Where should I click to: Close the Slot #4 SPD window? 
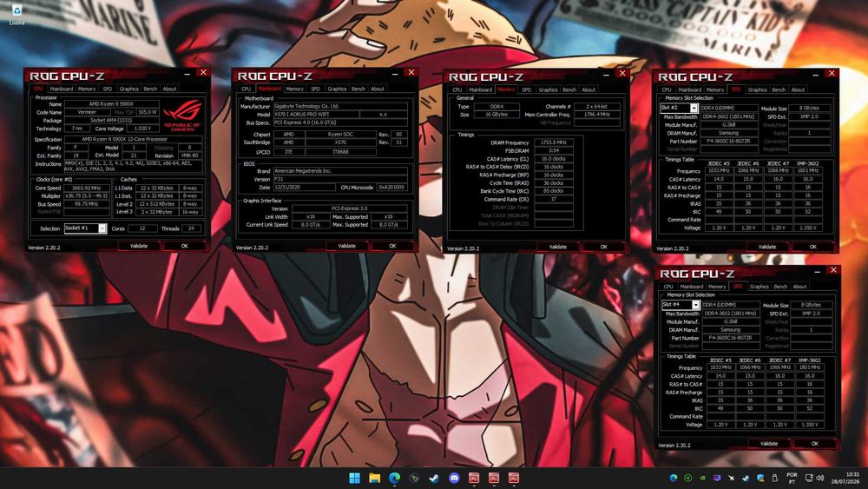[833, 270]
